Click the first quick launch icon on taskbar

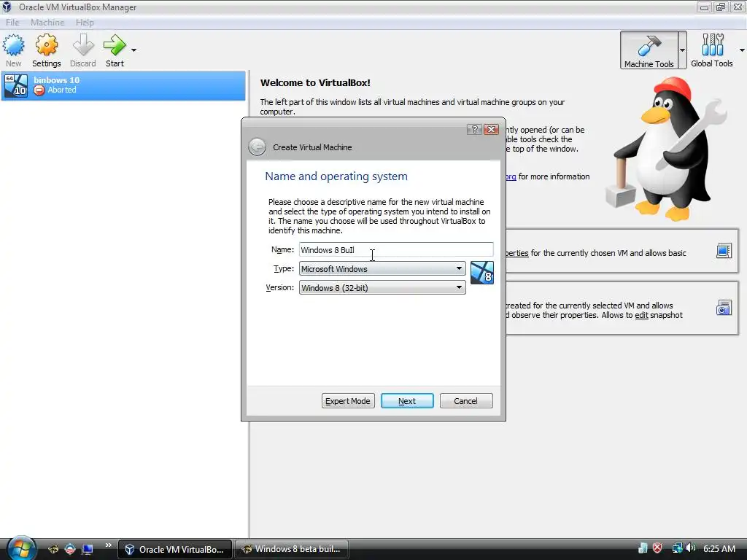53,549
